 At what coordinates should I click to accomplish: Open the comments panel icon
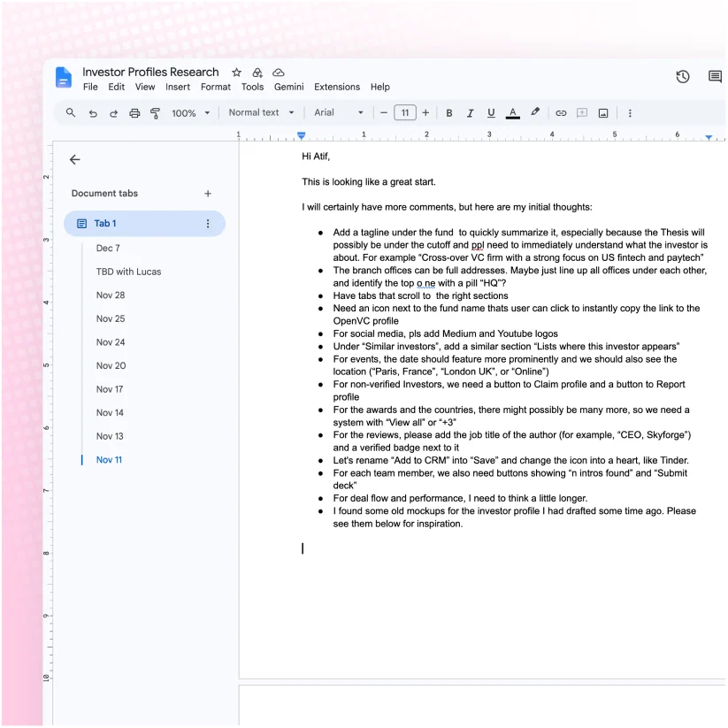coord(715,77)
